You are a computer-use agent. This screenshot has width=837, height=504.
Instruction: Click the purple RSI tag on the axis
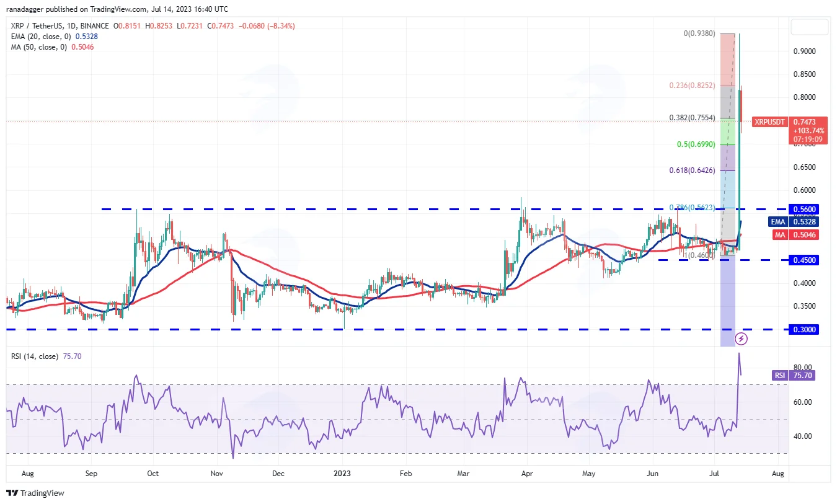click(781, 375)
